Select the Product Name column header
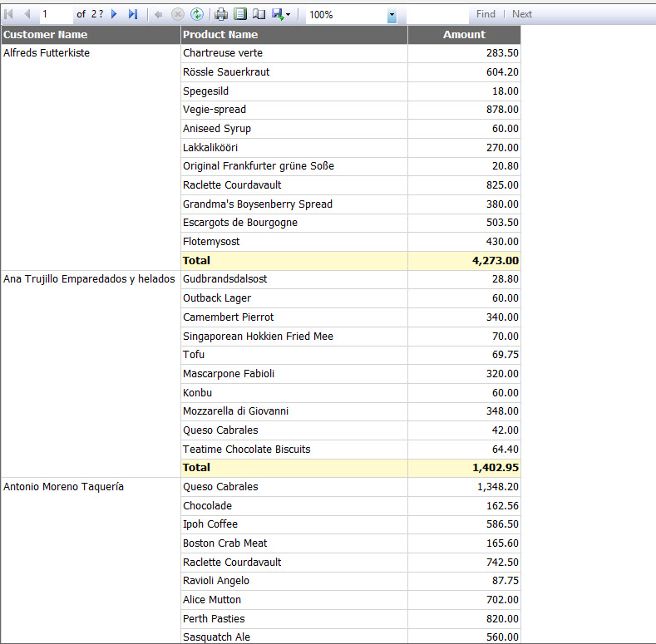The height and width of the screenshot is (644, 656). click(294, 35)
